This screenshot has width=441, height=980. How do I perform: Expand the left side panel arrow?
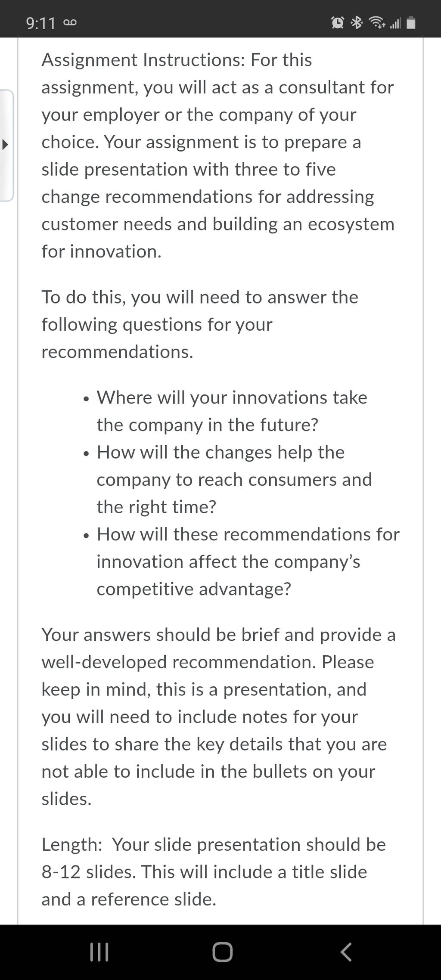(5, 144)
